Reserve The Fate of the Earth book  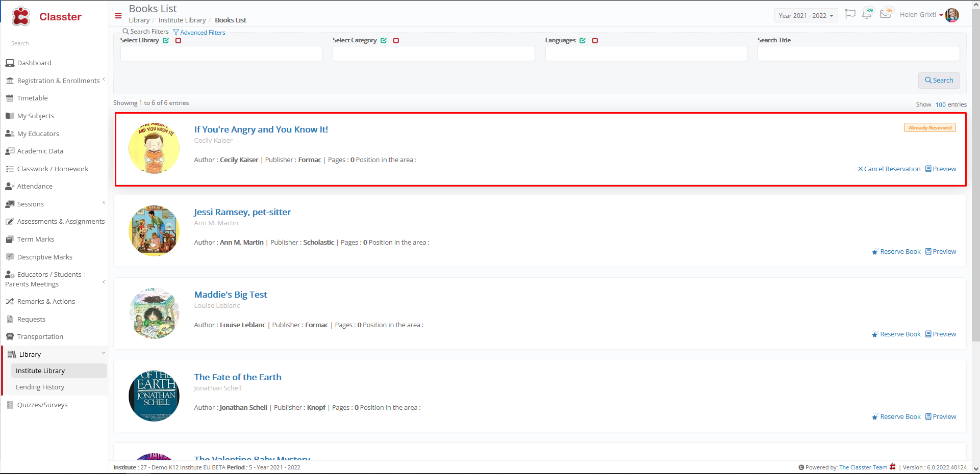point(896,417)
